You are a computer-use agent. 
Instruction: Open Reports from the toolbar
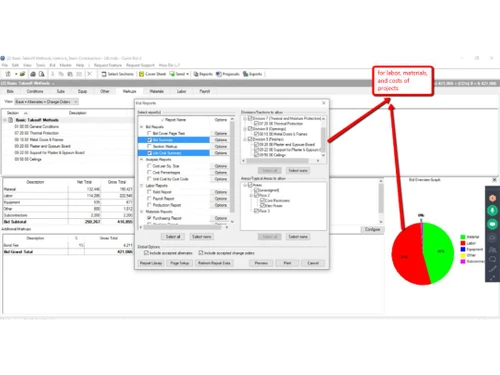click(x=203, y=74)
